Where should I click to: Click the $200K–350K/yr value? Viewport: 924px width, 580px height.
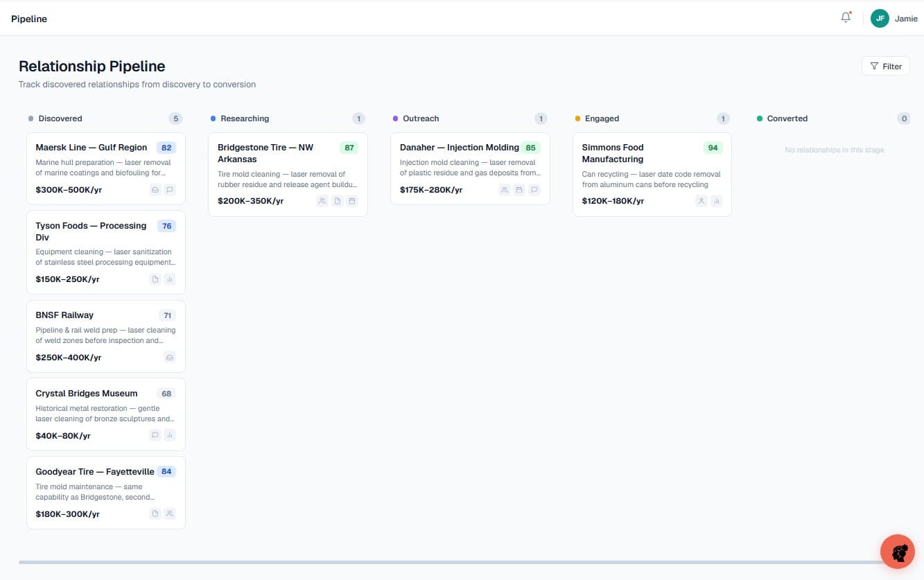(250, 201)
